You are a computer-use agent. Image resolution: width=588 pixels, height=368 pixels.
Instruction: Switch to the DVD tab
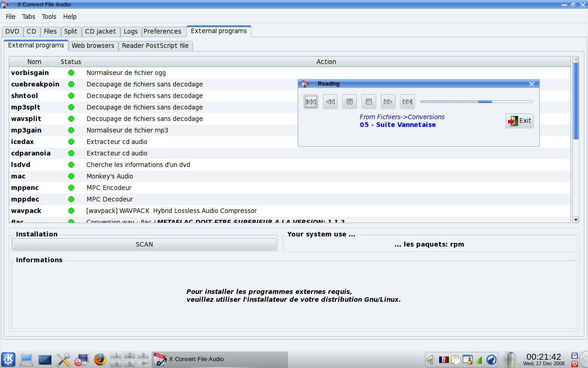tap(12, 31)
